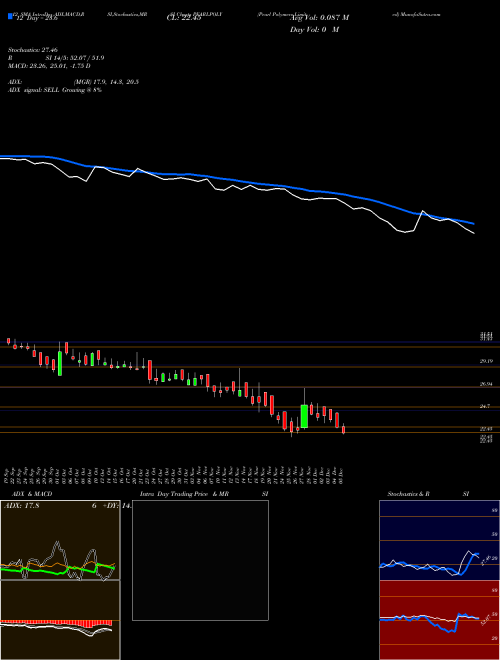500x660 pixels.
Task: Click the price axis label 29.19
Action: [x=486, y=361]
